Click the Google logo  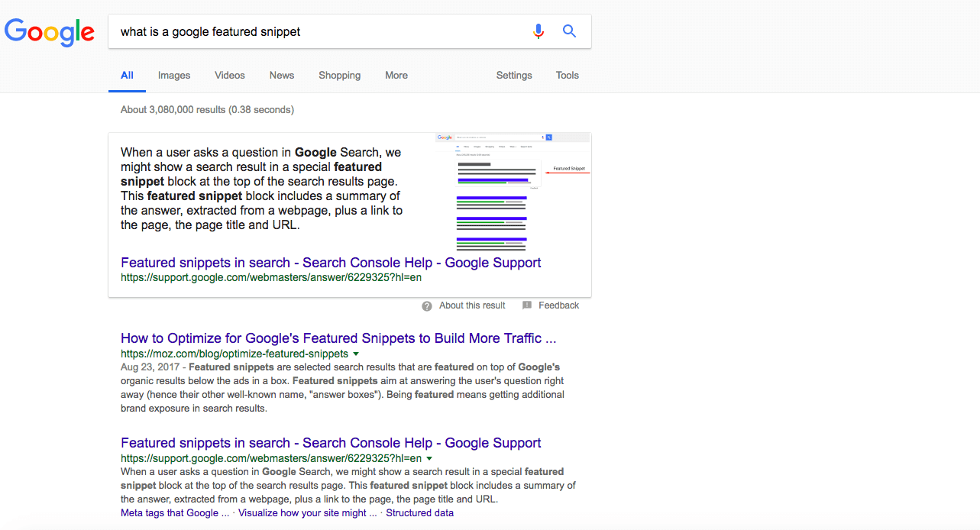[x=50, y=32]
